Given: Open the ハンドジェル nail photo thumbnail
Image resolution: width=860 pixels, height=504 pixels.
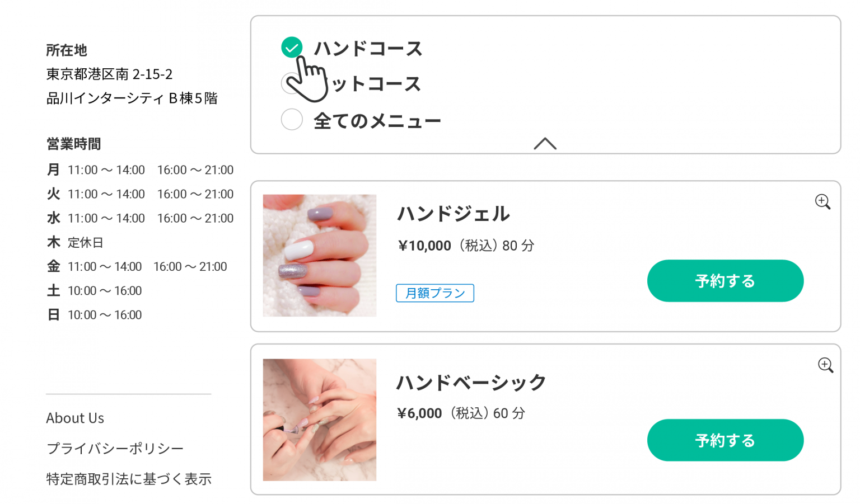Looking at the screenshot, I should (x=320, y=256).
